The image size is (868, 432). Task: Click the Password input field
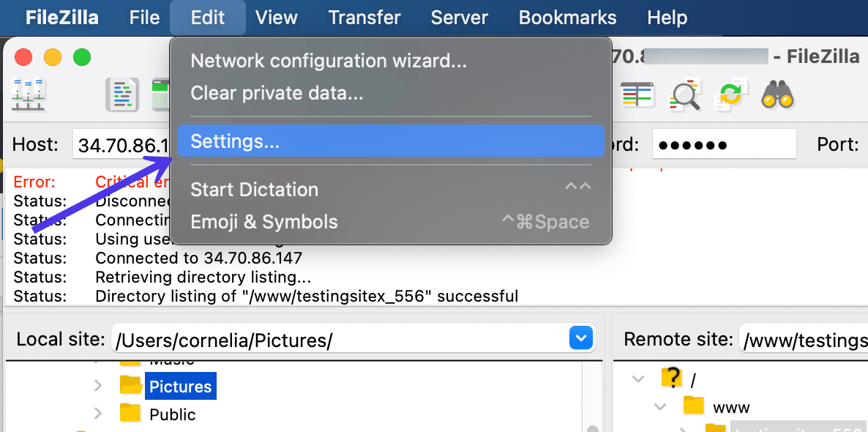(x=723, y=144)
